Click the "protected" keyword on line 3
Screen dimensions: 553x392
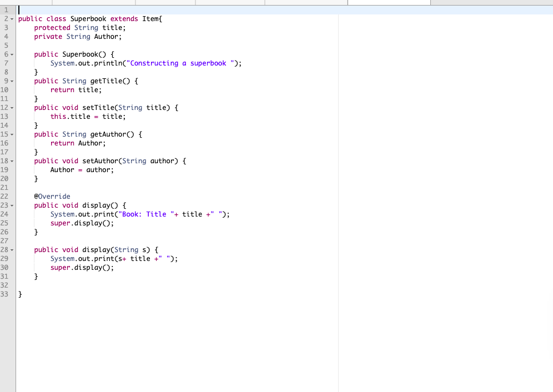(x=52, y=28)
